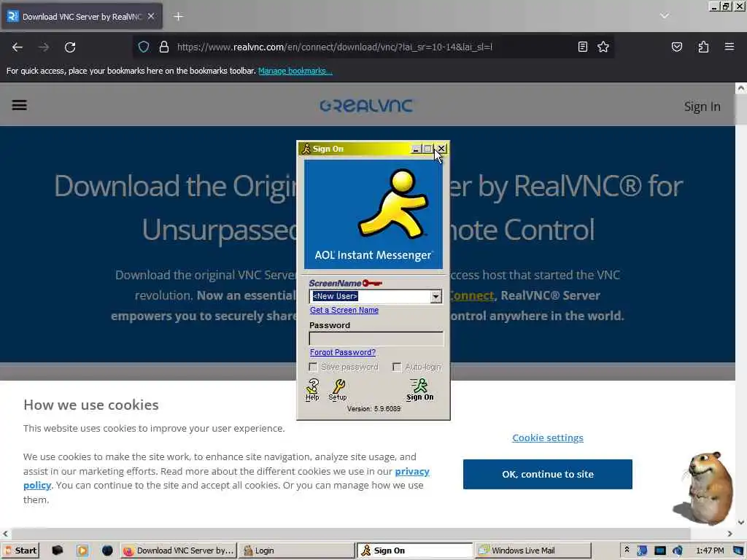Open the Windows Start button
This screenshot has height=560, width=747.
click(x=20, y=551)
